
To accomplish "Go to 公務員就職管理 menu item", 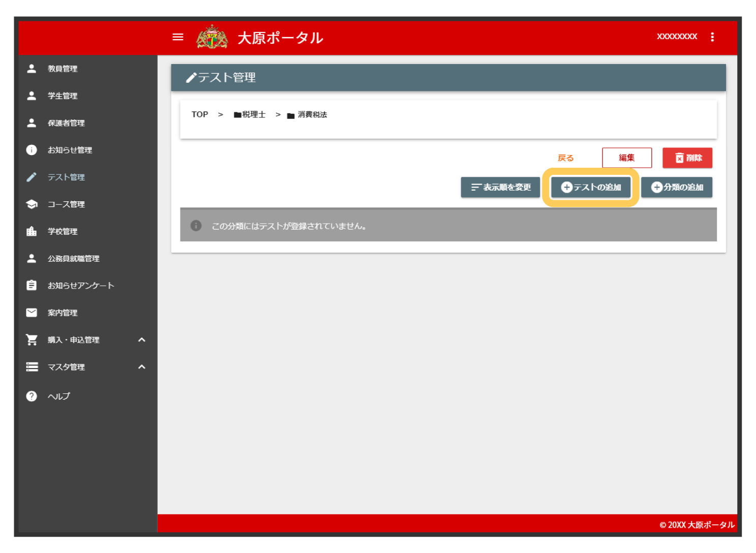I will [x=73, y=259].
